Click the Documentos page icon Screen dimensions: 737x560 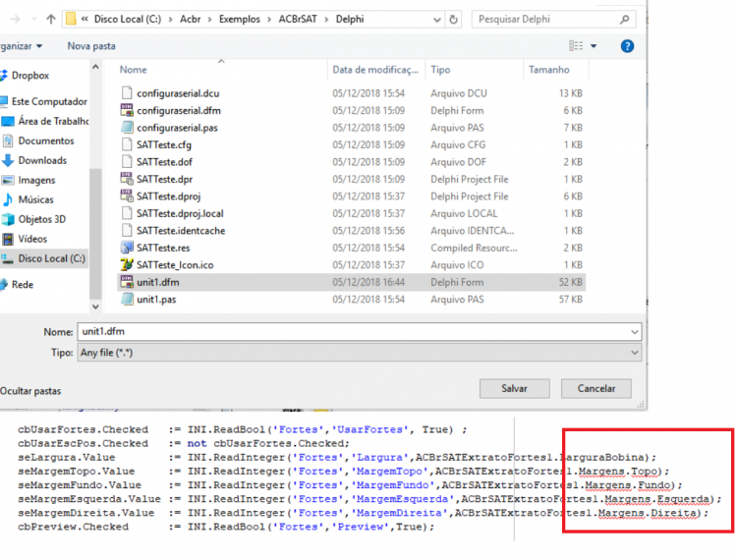8,140
